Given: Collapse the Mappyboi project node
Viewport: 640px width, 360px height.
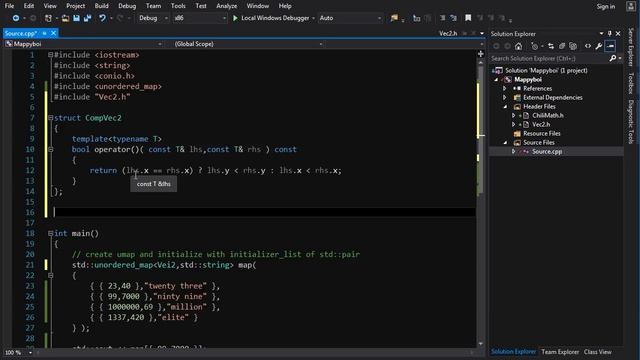Looking at the screenshot, I should [496, 80].
